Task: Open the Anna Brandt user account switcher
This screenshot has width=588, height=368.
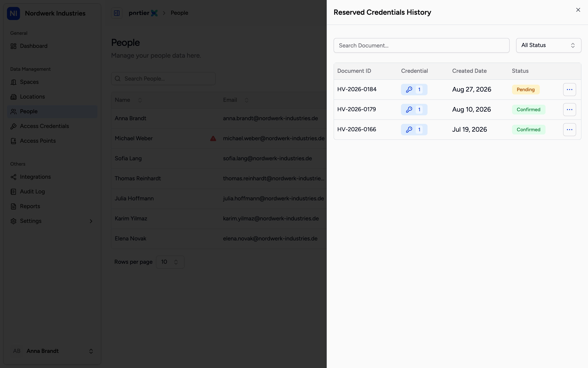Action: click(x=52, y=351)
